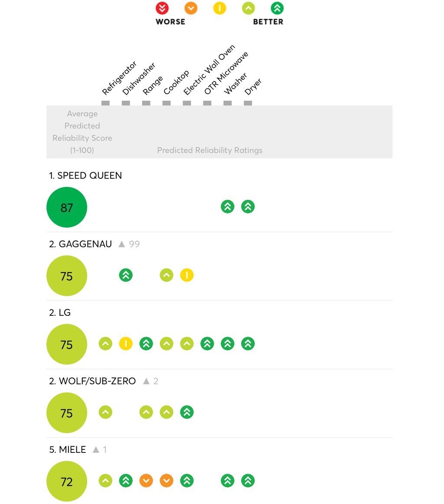Click Speed Queen's Washer rating icon
Image resolution: width=444 pixels, height=504 pixels.
(228, 207)
